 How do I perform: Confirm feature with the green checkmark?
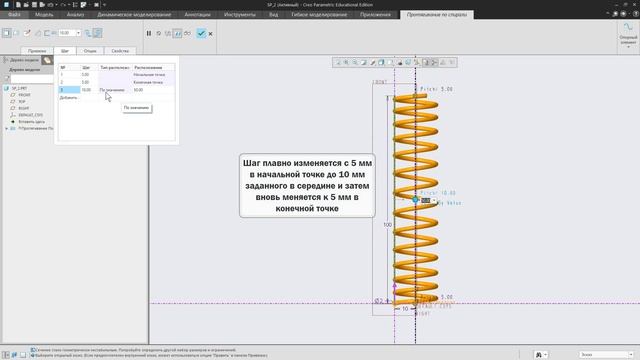point(201,33)
